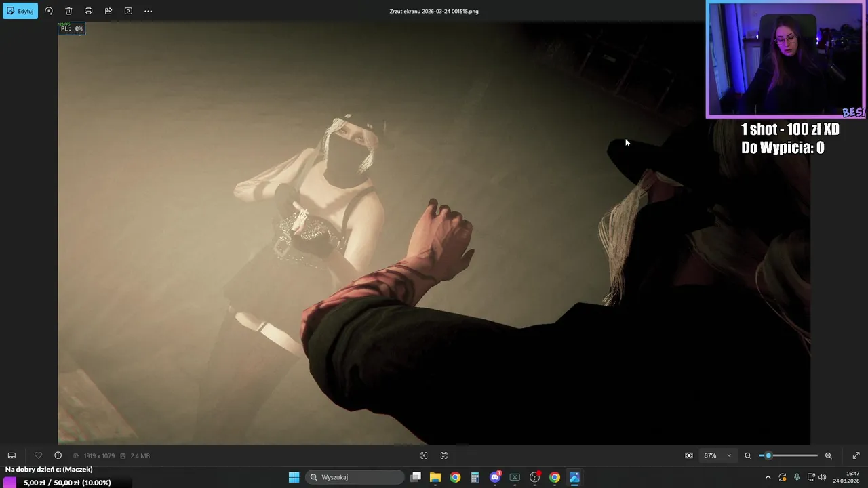Enter full screen with the expand arrows icon
Screen dimensions: 868x488
click(x=856, y=455)
